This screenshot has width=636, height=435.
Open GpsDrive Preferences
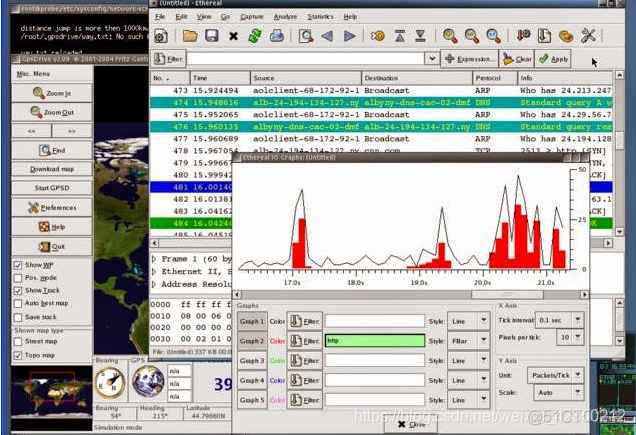(x=52, y=207)
